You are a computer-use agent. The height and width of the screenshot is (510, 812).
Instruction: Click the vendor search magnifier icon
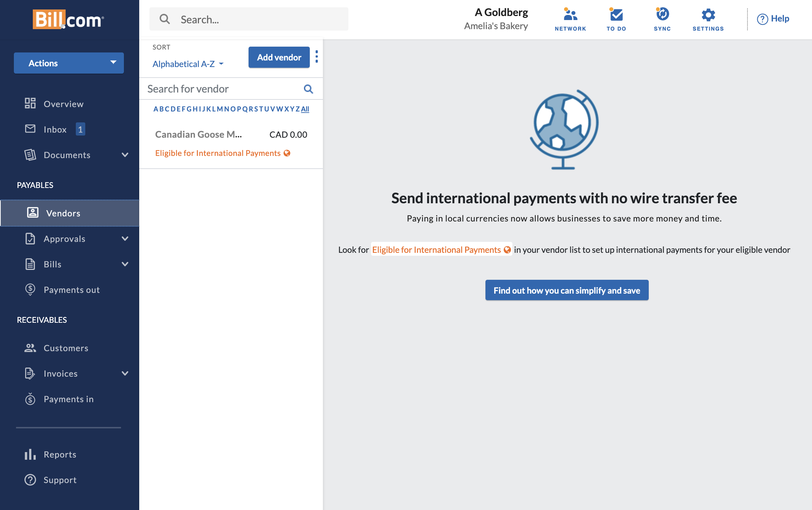pos(308,89)
